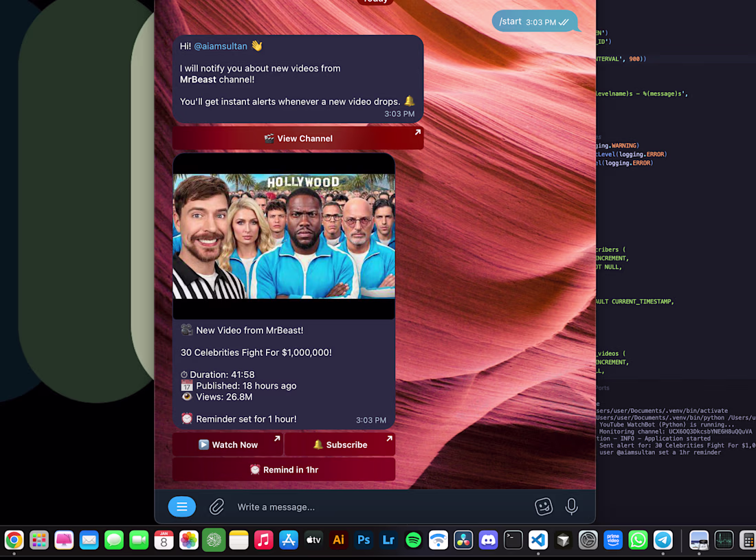Open the dark cube app in dock
756x560 pixels.
point(563,540)
